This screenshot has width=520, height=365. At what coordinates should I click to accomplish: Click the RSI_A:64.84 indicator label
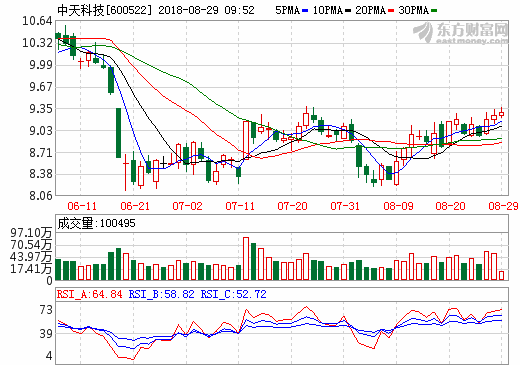[90, 294]
